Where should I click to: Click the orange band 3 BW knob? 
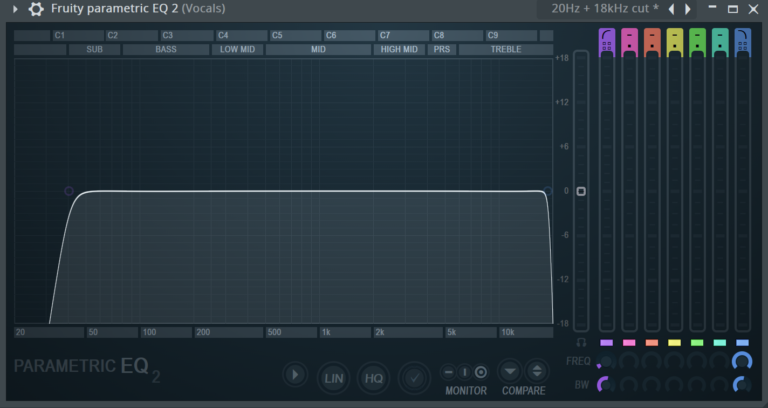652,385
